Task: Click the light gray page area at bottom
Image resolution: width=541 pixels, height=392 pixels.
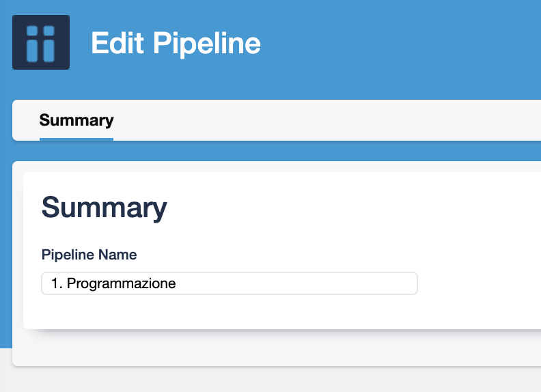Action: 273,380
